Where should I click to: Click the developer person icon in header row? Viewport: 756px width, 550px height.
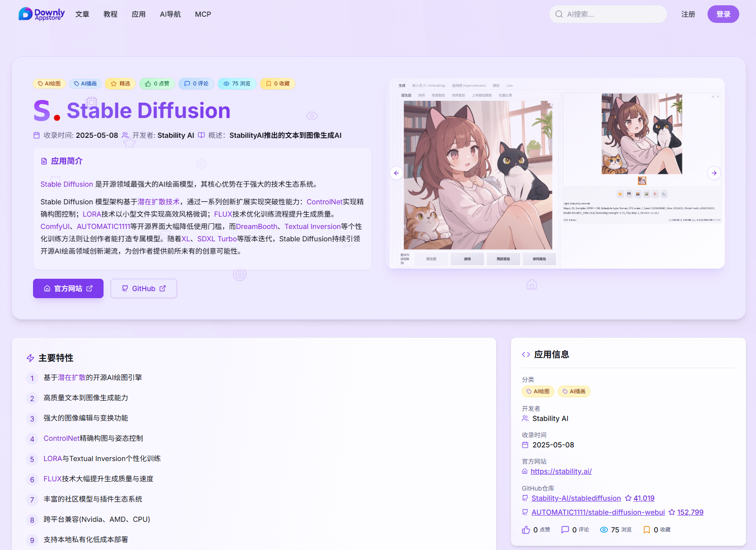[x=126, y=135]
